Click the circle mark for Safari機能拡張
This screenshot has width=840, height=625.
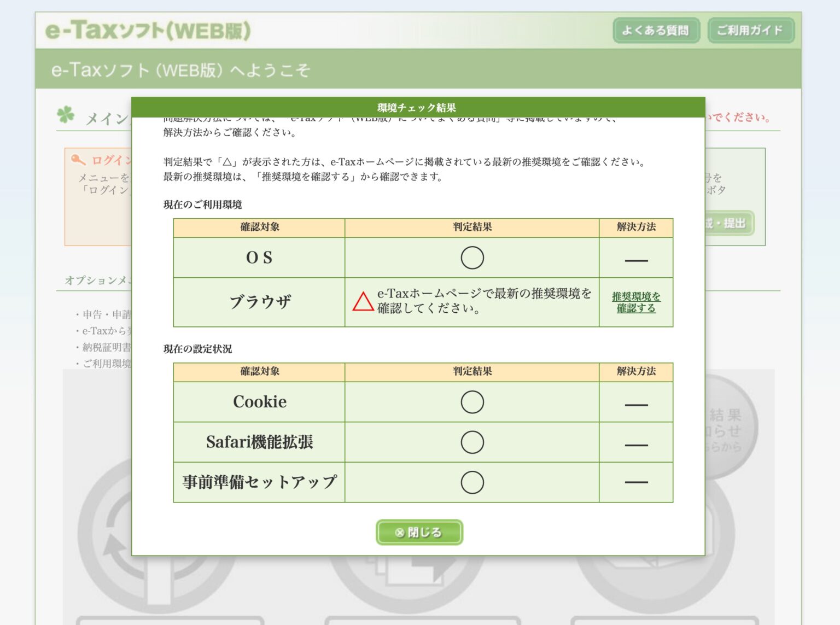click(x=472, y=442)
